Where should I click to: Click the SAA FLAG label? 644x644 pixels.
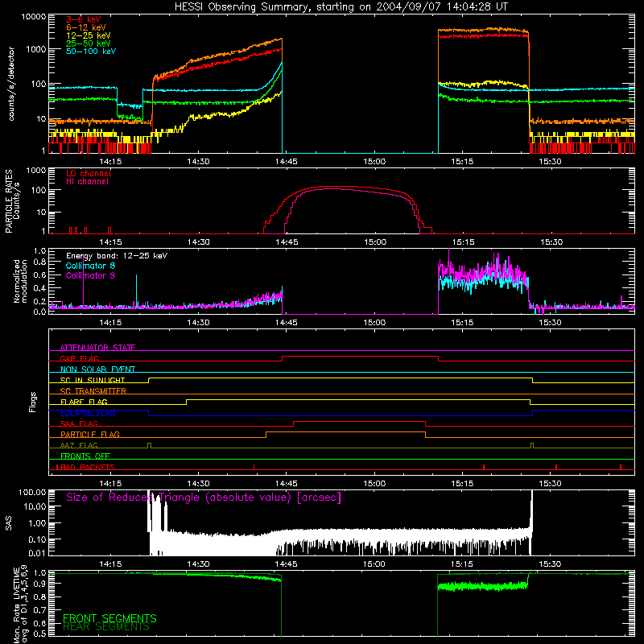(x=79, y=423)
